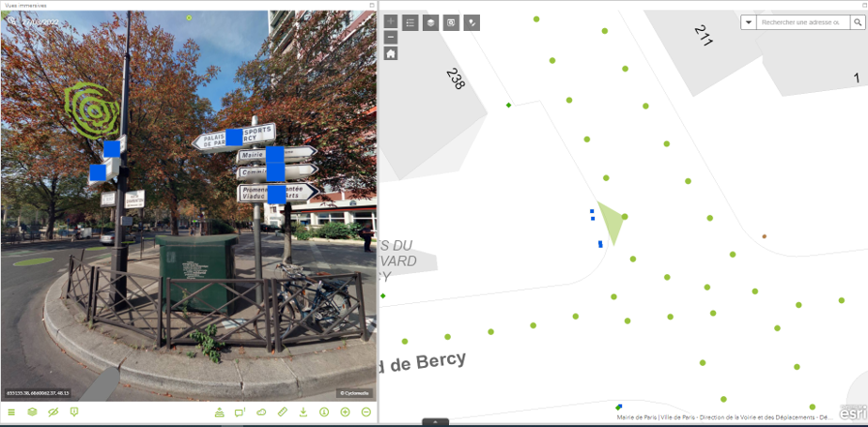Viewport: 868px width, 427px height.
Task: Open the map legend list icon
Action: tap(411, 23)
